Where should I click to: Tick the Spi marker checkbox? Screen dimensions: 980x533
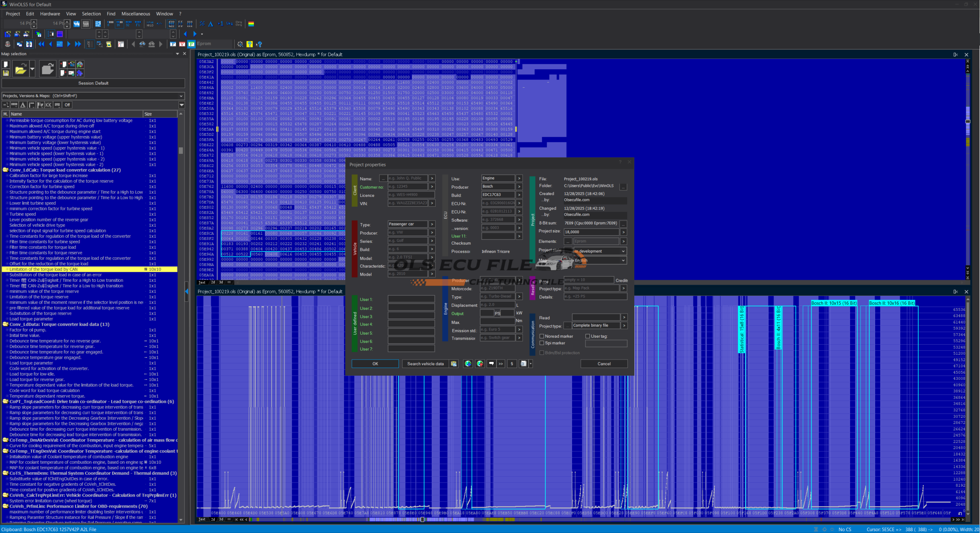(542, 343)
